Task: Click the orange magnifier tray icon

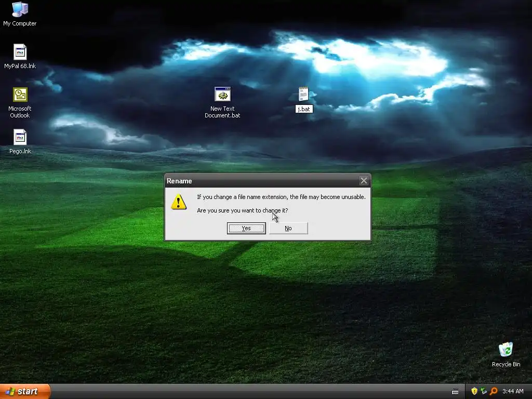Action: pyautogui.click(x=494, y=391)
